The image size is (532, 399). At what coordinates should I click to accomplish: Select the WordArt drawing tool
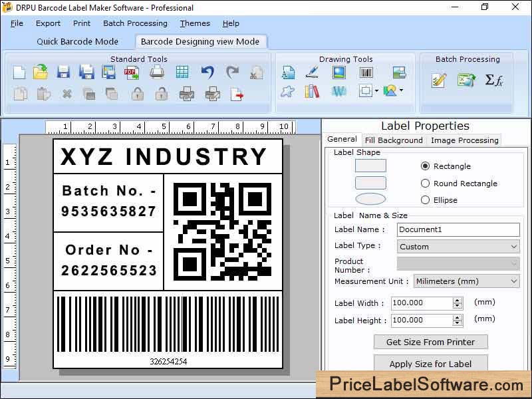(x=339, y=92)
